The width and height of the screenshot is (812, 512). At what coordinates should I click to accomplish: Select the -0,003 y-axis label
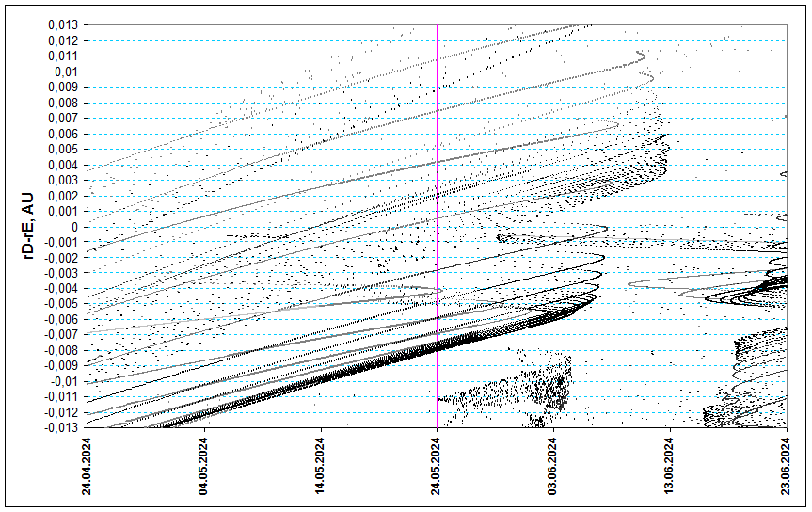62,273
